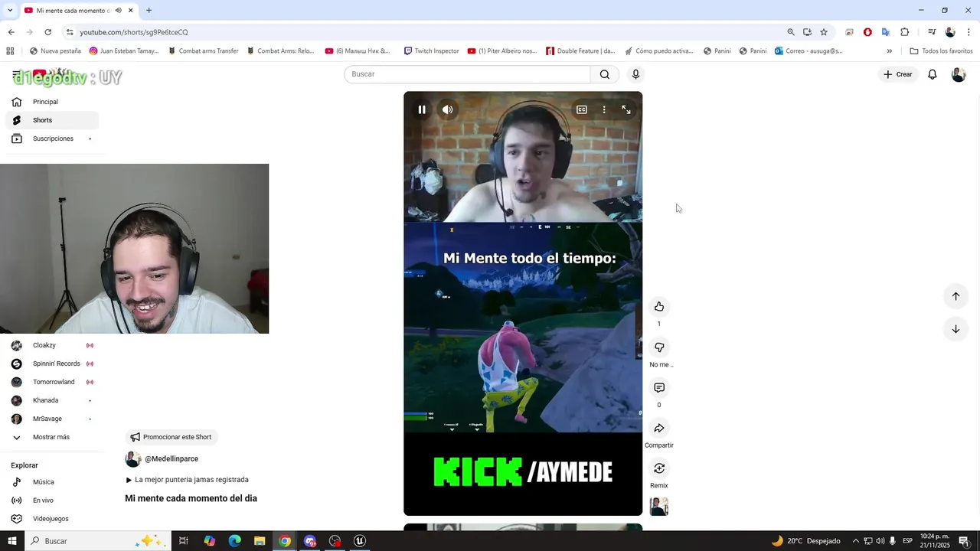Open the Twitch Inspector bookmark
980x551 pixels.
[431, 51]
